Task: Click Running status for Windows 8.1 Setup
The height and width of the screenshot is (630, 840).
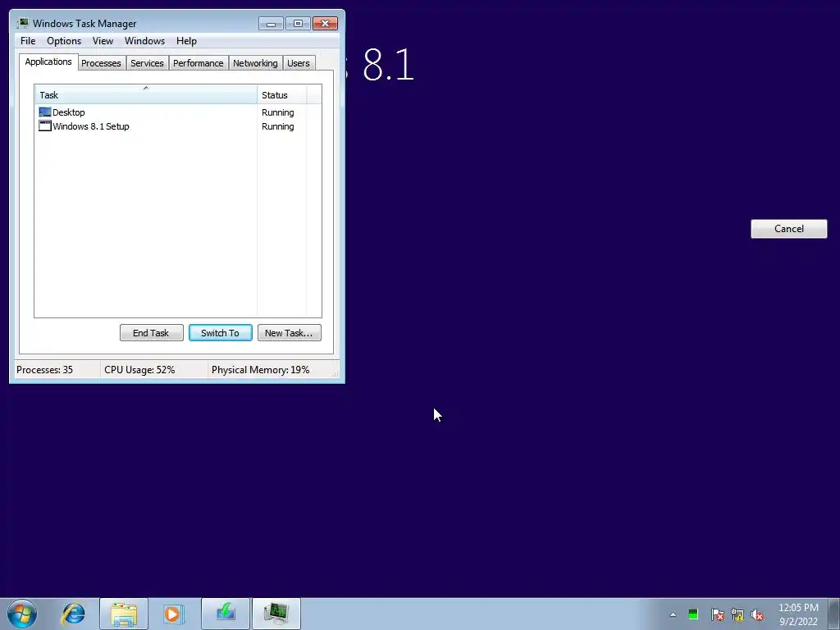Action: (277, 126)
